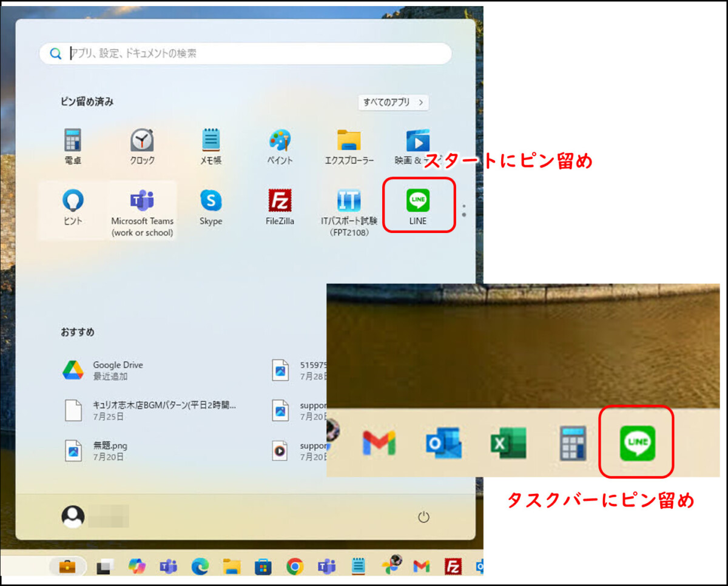Open the ペイント app
Screen dimensions: 728x586
pos(280,147)
